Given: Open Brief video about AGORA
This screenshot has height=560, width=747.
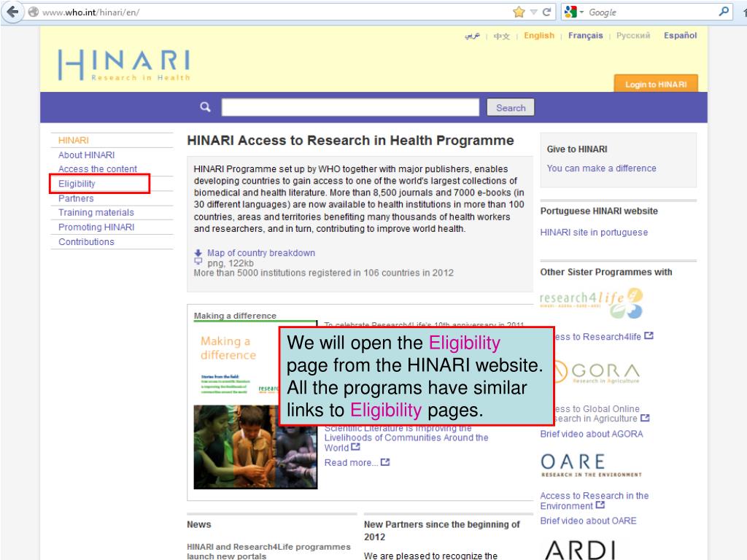Looking at the screenshot, I should point(591,434).
